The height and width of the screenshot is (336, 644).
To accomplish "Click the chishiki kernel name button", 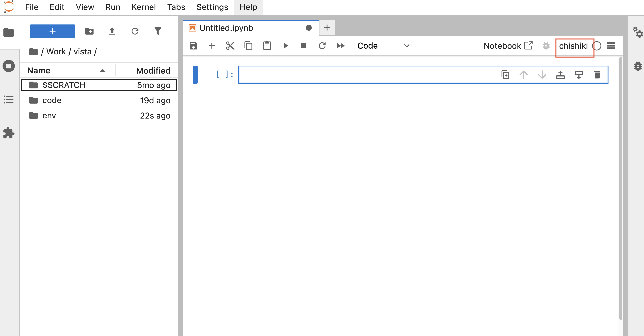I will coord(573,46).
